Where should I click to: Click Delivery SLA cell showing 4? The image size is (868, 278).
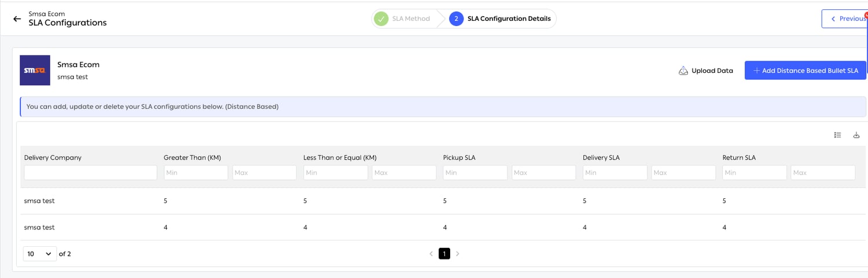(584, 227)
